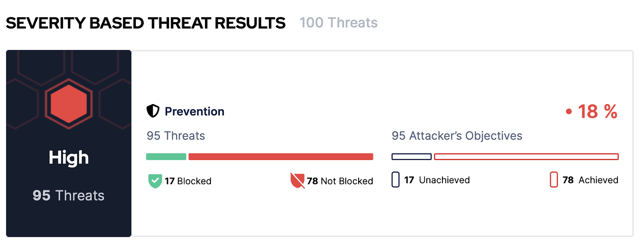Open the 78 Not Blocked threats list
Screen dimensions: 644x246
click(340, 181)
